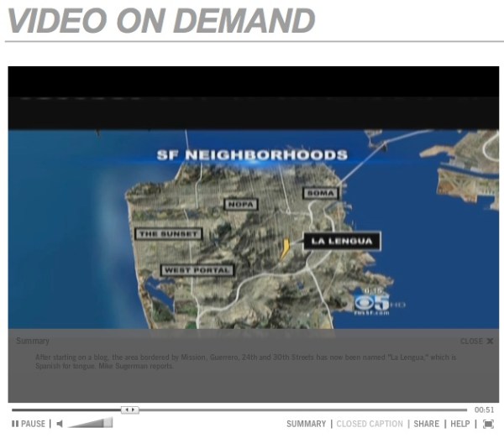The height and width of the screenshot is (438, 504).
Task: Toggle Closed Caption option
Action: [x=370, y=424]
